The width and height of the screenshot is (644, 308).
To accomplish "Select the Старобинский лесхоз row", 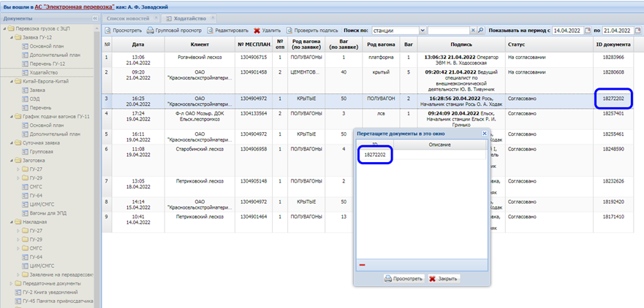I will point(368,160).
